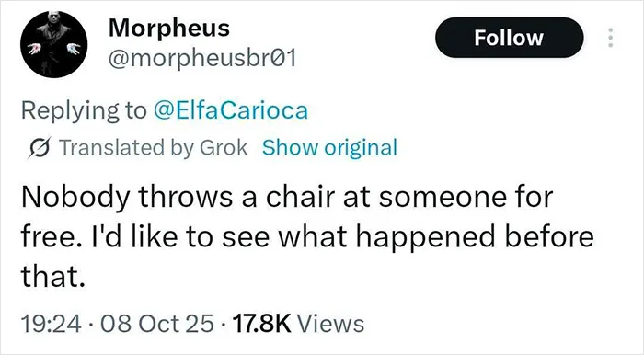This screenshot has height=355, width=644.
Task: Click the 'Replying to' label text
Action: [84, 110]
